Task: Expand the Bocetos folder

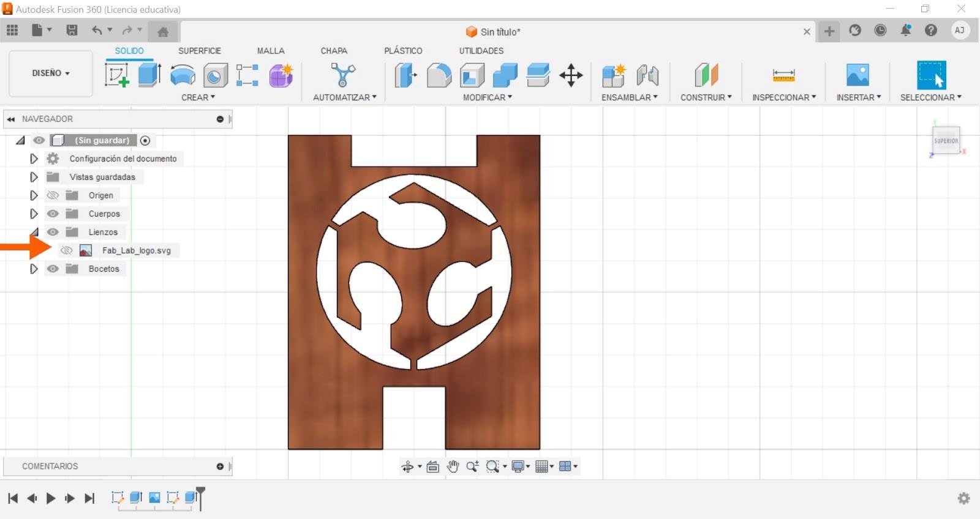Action: coord(34,269)
